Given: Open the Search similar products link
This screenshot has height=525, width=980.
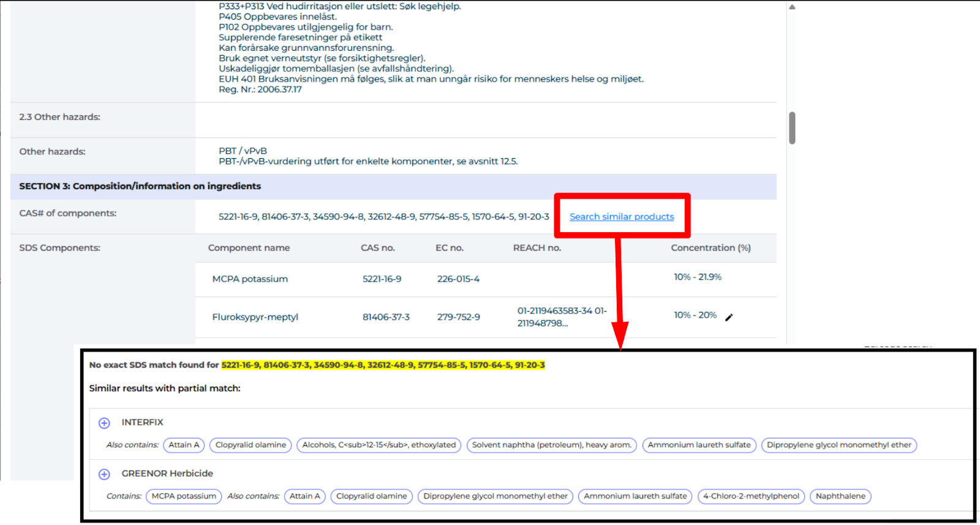Looking at the screenshot, I should pyautogui.click(x=621, y=217).
